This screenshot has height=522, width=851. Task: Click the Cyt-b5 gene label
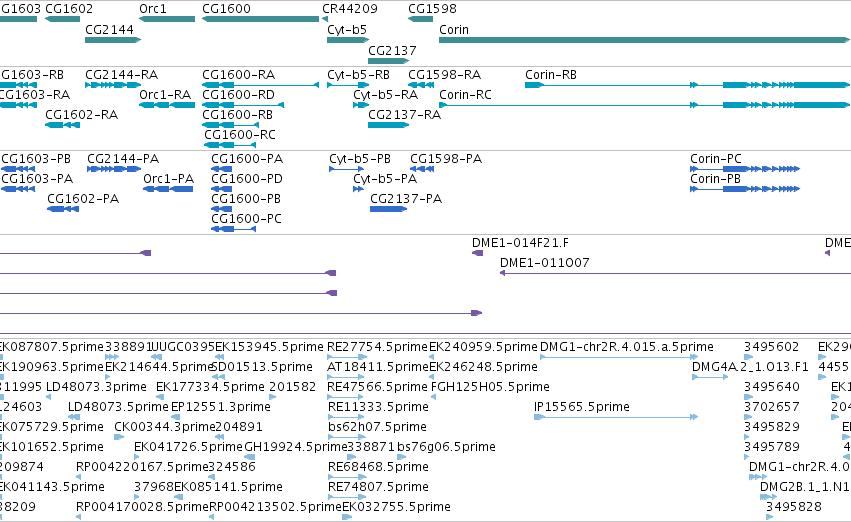click(x=347, y=30)
